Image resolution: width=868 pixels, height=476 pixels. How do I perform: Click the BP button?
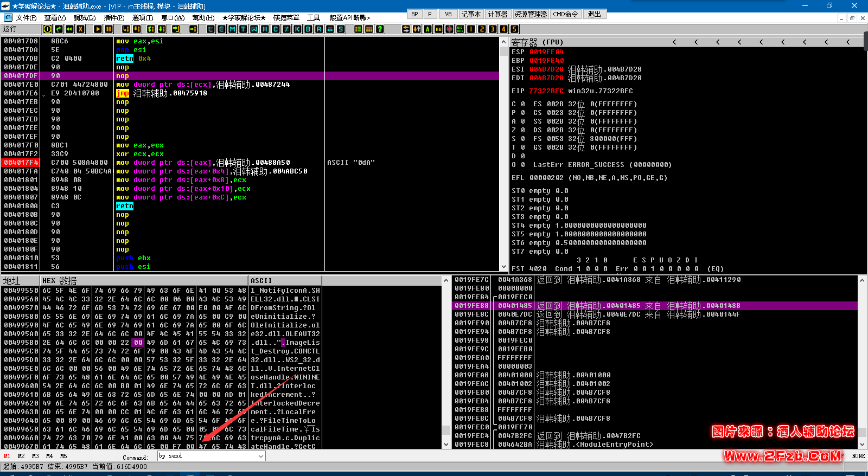(414, 14)
